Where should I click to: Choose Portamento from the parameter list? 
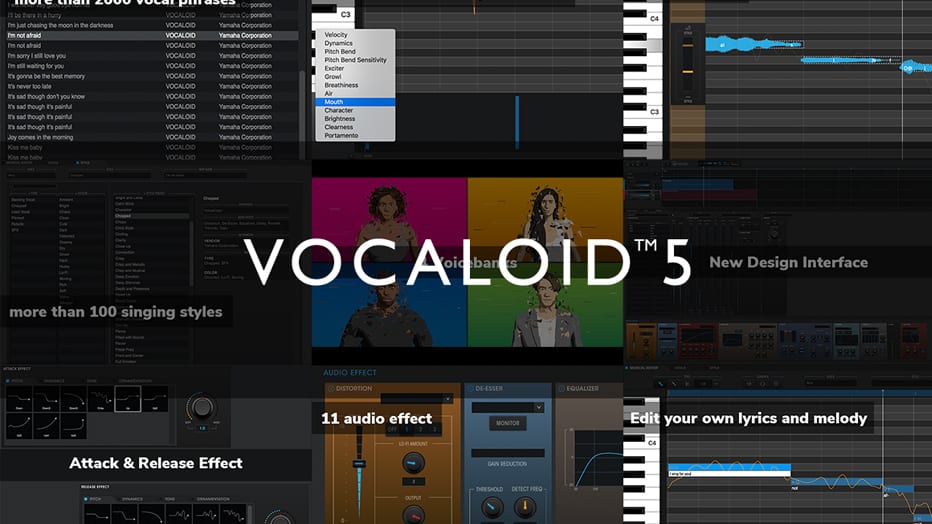tap(341, 136)
